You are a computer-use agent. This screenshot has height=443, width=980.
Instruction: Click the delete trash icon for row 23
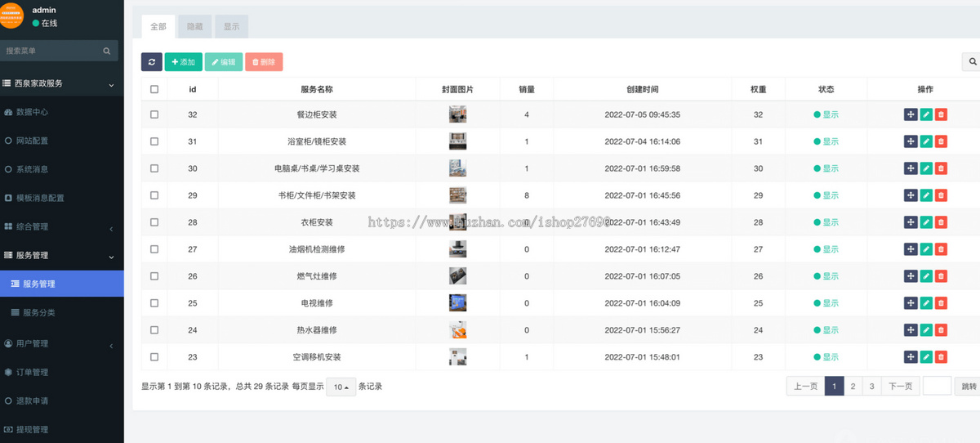coord(941,357)
